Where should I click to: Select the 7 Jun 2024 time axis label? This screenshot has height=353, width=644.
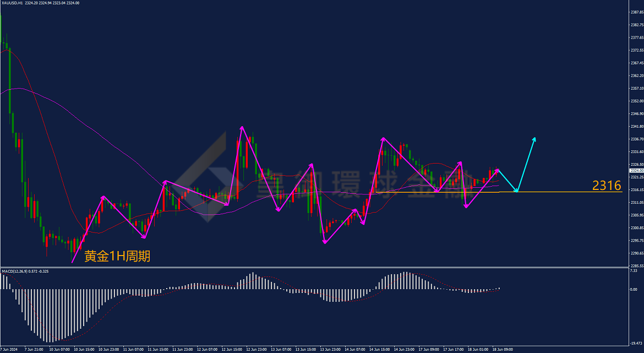(x=7, y=349)
